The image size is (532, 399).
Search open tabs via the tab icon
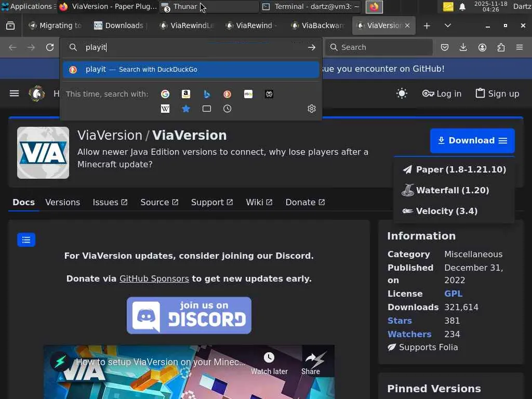tap(207, 109)
